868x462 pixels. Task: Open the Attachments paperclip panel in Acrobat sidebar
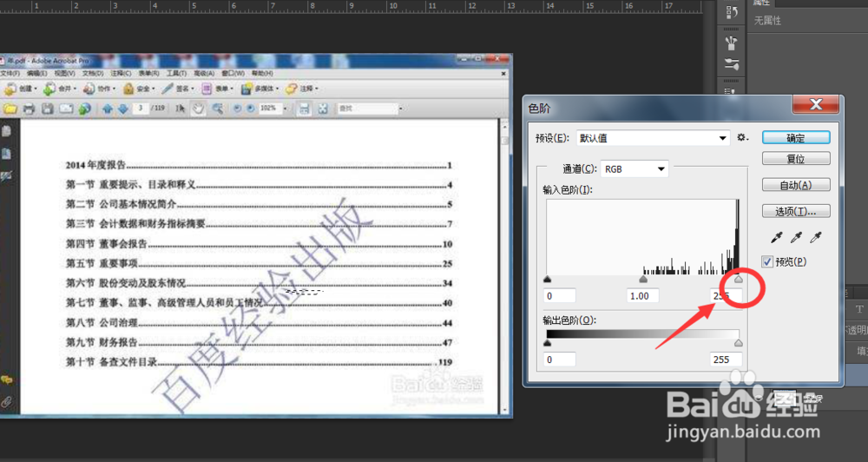[7, 401]
